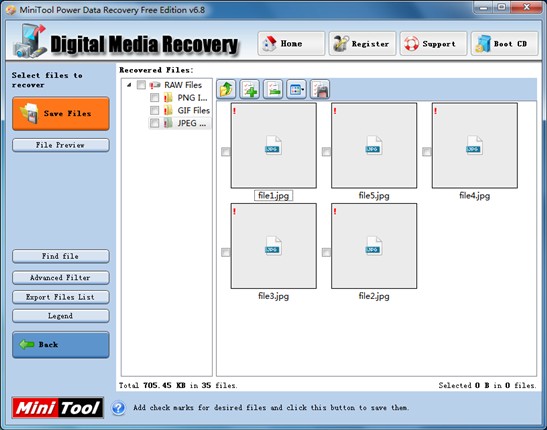Click the remove-from-selection toolbar icon
547x430 pixels.
tap(273, 89)
